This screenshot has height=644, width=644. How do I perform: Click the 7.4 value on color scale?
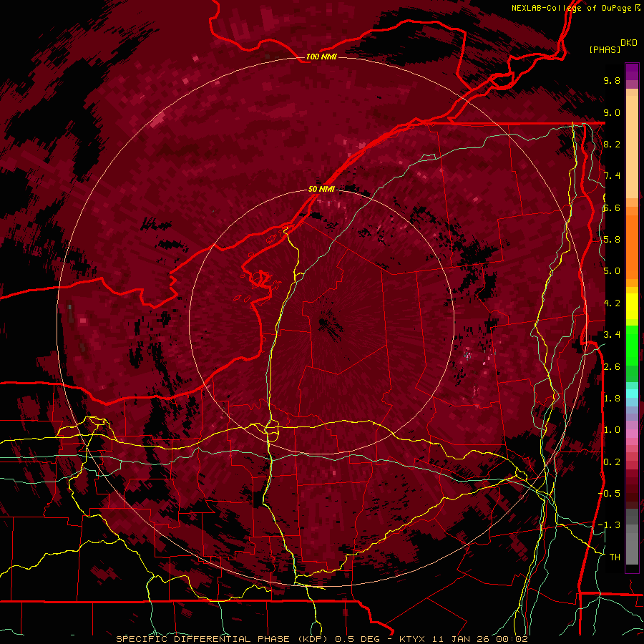612,176
